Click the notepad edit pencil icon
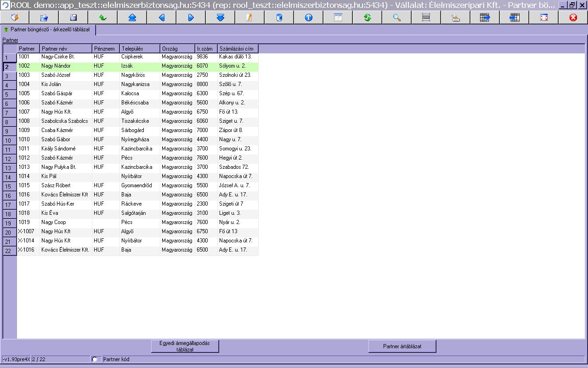 tap(249, 17)
